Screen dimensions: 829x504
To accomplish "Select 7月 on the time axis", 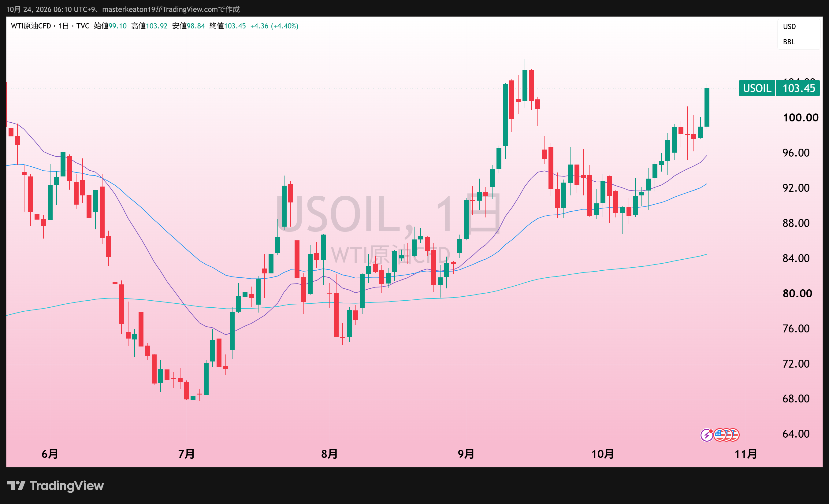I will point(186,454).
